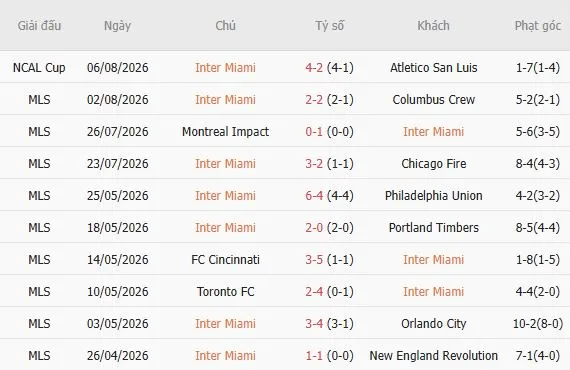Select the 10-2(8-0) corner stat

click(538, 323)
